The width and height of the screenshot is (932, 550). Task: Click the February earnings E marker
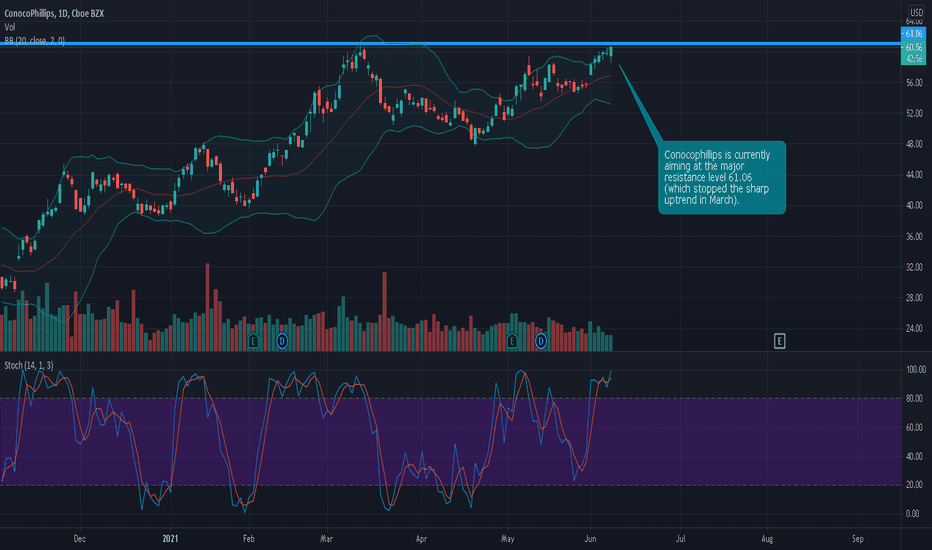click(x=253, y=341)
